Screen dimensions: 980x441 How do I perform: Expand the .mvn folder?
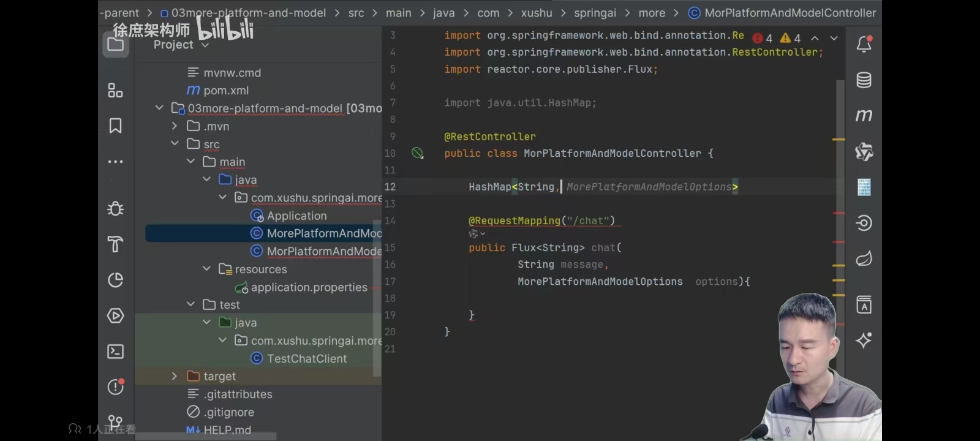pos(175,126)
